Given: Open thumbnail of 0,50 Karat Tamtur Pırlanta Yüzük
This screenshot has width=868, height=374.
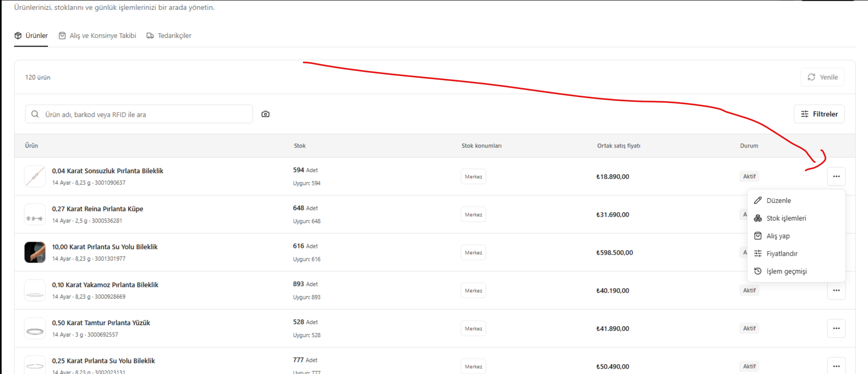Looking at the screenshot, I should click(35, 328).
